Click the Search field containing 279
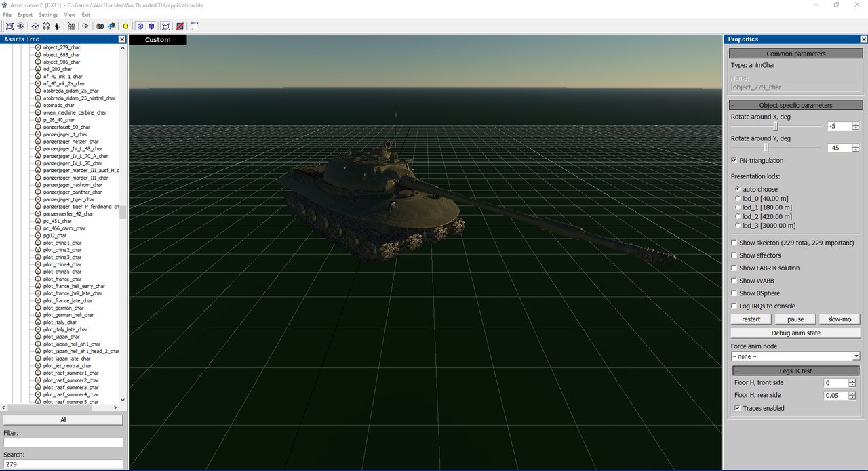The height and width of the screenshot is (471, 868). pos(63,464)
